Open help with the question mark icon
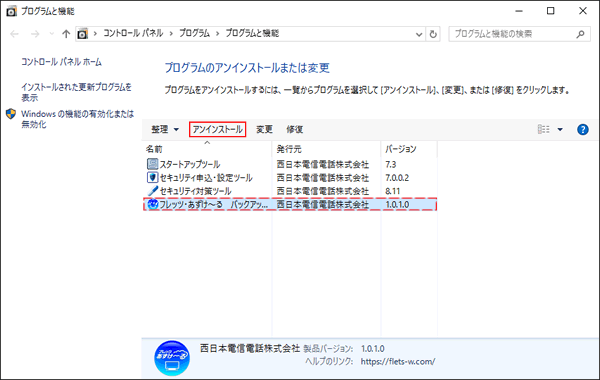 pyautogui.click(x=582, y=129)
